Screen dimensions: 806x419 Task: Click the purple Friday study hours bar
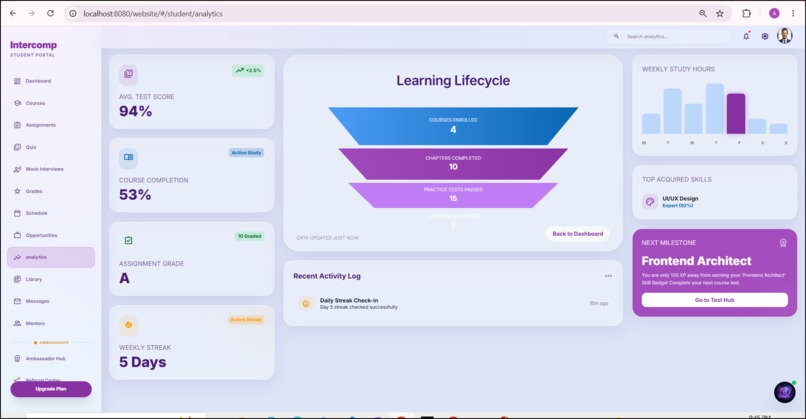736,114
